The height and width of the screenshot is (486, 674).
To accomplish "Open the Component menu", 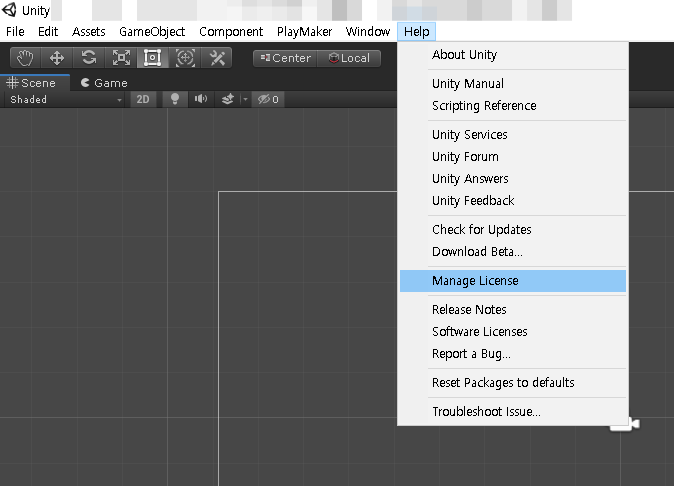I will (x=231, y=32).
